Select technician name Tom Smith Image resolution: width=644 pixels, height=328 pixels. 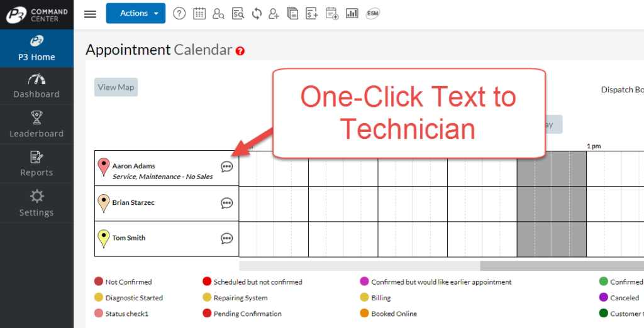pos(128,238)
